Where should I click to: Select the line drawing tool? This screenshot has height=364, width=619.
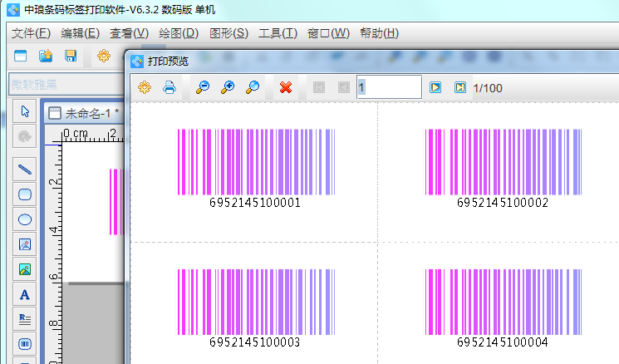tap(25, 169)
